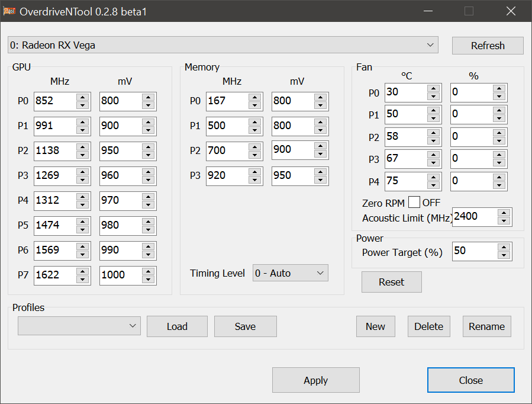Increase Memory P2 MHz with up arrow

[x=255, y=147]
